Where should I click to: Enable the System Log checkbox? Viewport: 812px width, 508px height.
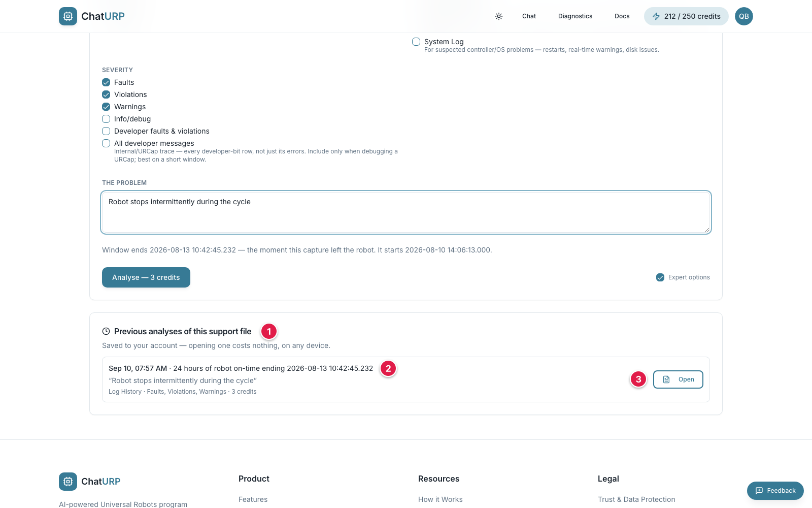pyautogui.click(x=416, y=42)
